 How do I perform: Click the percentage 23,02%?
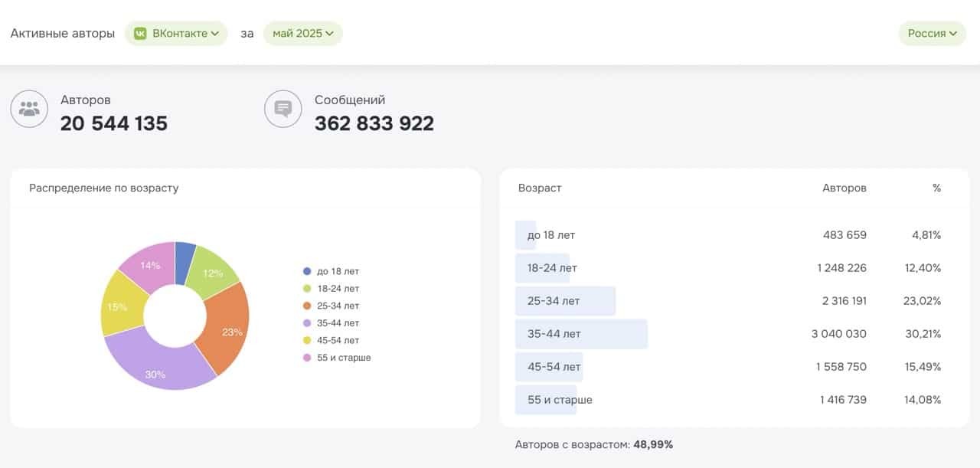(923, 301)
